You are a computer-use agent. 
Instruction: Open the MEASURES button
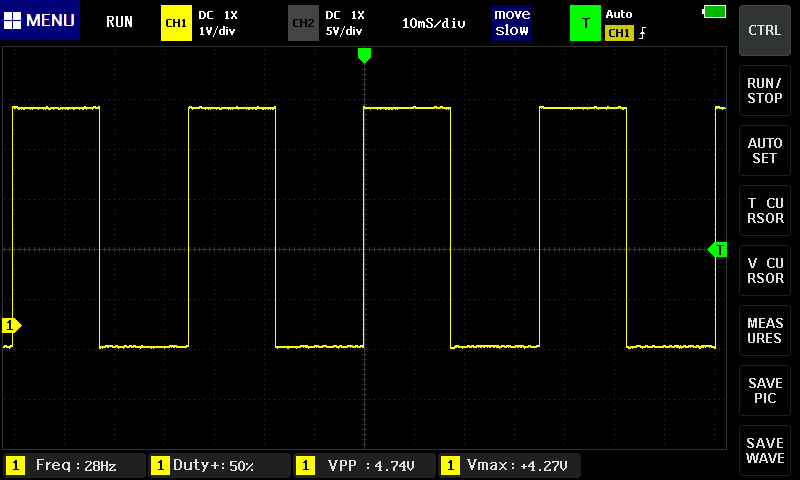click(764, 331)
